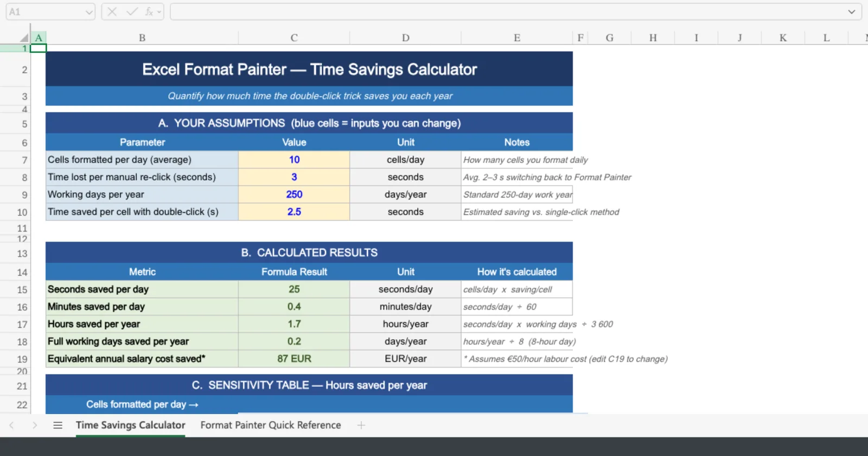868x456 pixels.
Task: Click the 'Standard 250-day work year' note
Action: coord(518,195)
